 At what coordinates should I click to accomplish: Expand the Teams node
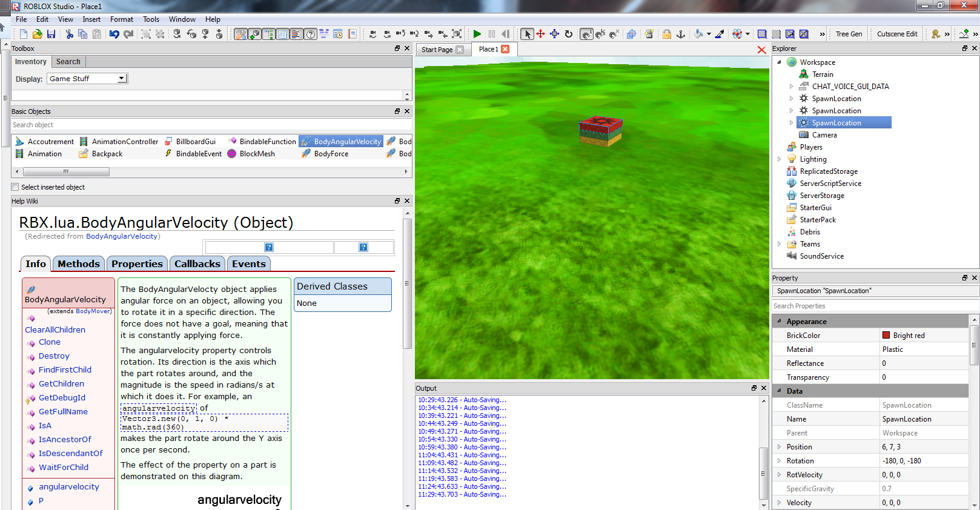point(779,244)
